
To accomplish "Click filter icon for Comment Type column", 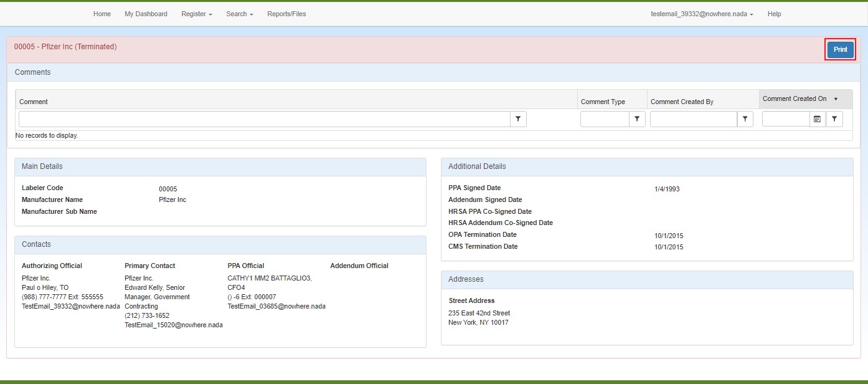I will [x=637, y=119].
